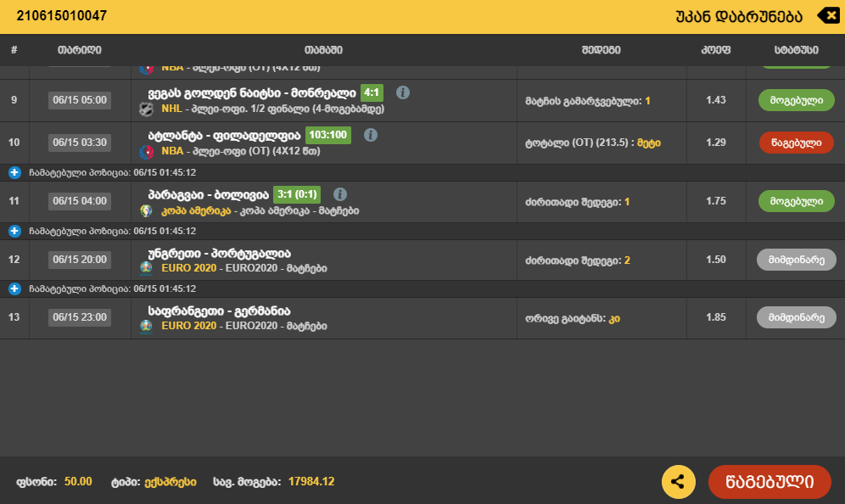This screenshot has width=845, height=504.
Task: Click სტატუსი column header
Action: [796, 49]
